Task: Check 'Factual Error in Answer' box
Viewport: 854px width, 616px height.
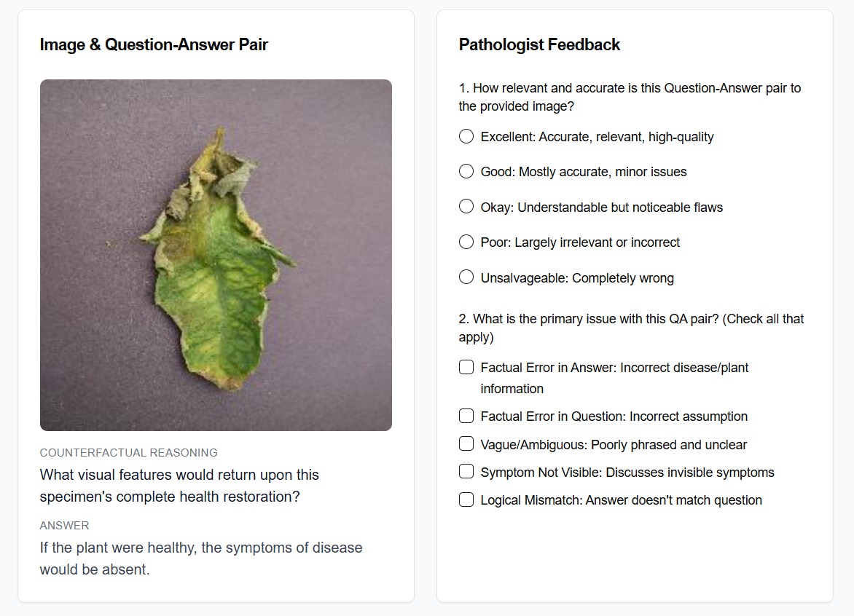Action: coord(466,368)
